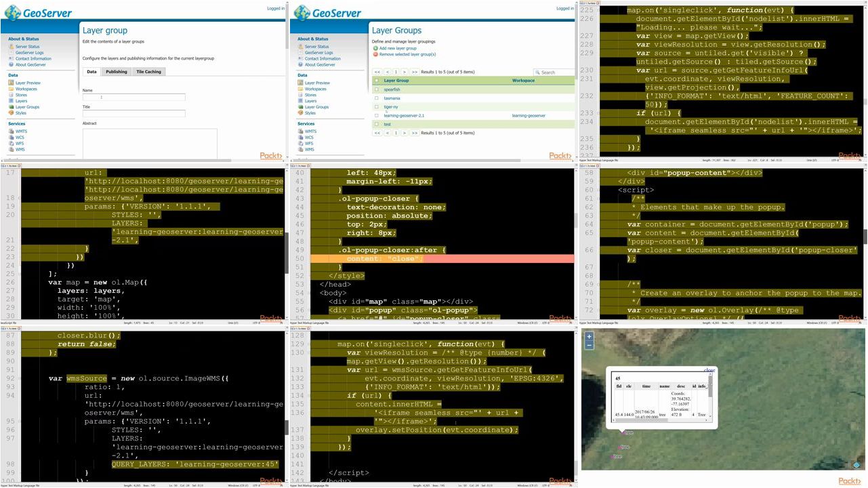Click Workspaces link on Layer Groups list page

pos(315,89)
